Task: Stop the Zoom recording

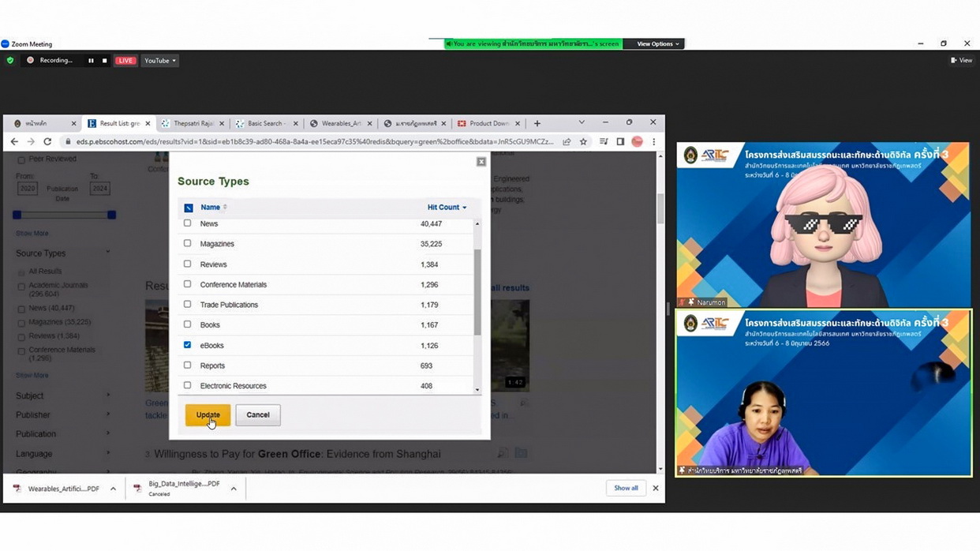Action: [104, 61]
